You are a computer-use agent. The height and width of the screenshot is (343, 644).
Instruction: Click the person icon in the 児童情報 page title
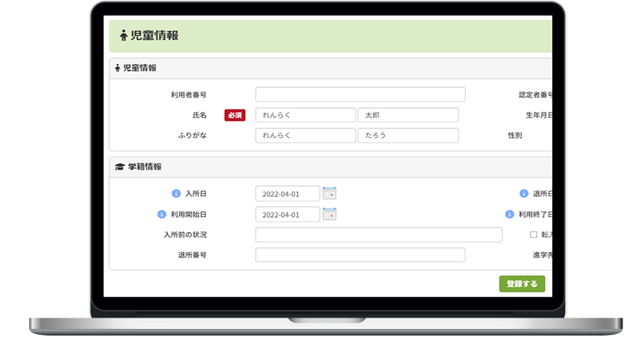coord(123,36)
